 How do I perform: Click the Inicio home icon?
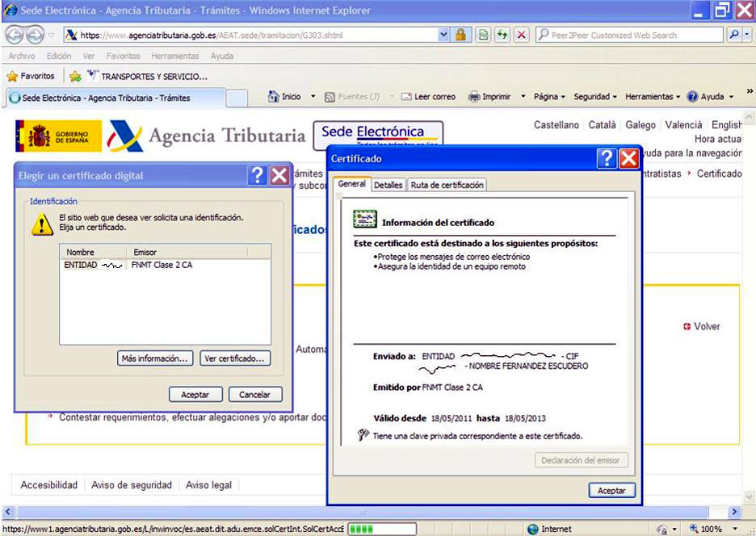click(x=273, y=96)
